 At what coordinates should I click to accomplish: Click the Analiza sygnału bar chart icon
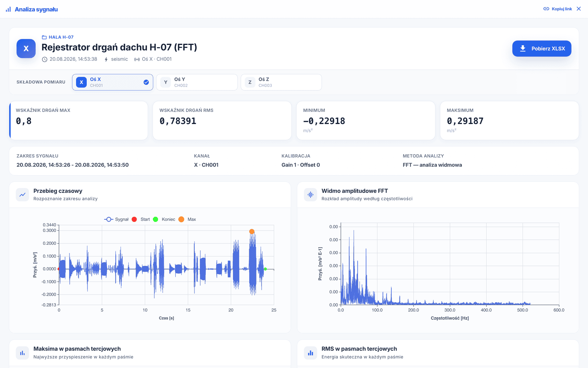pyautogui.click(x=8, y=9)
